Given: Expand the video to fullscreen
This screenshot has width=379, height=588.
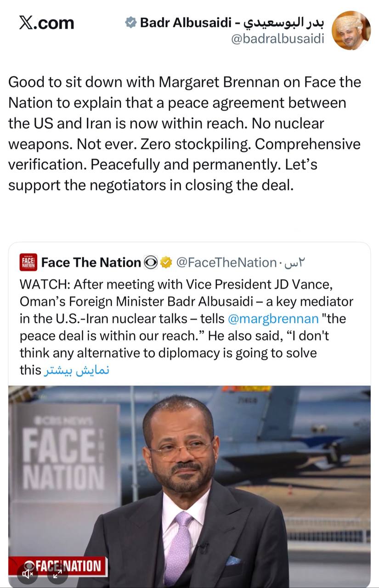Looking at the screenshot, I should coord(58,573).
